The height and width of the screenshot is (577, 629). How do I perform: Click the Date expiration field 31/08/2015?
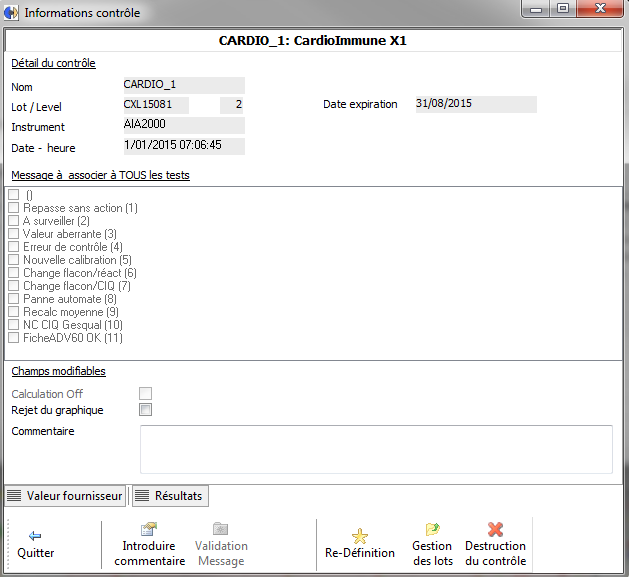coord(476,104)
